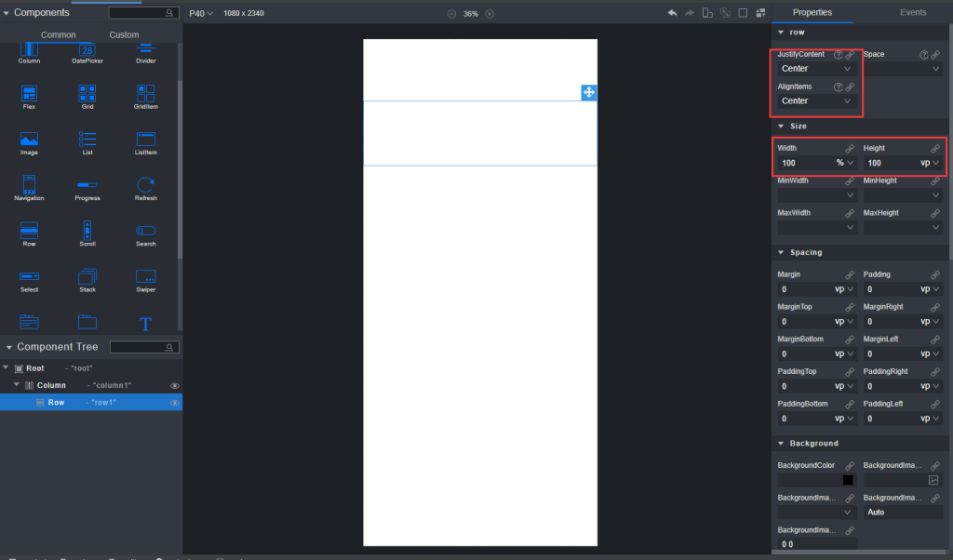Viewport: 953px width, 560px height.
Task: Select the Grid component icon
Action: (87, 94)
